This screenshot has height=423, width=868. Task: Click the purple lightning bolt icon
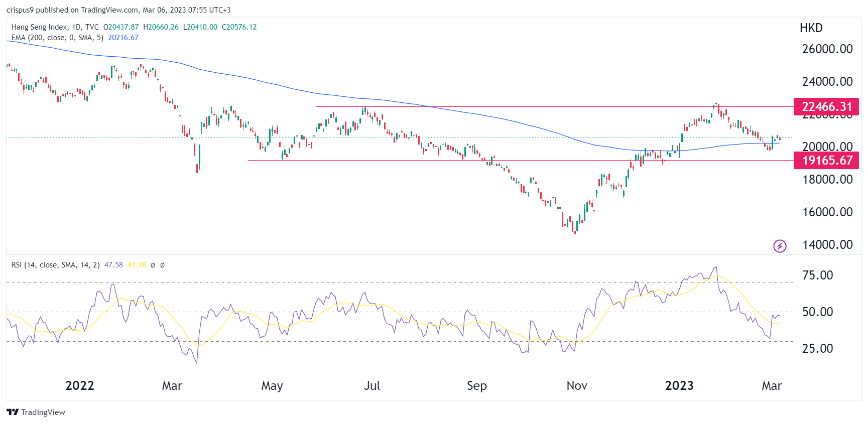point(779,246)
